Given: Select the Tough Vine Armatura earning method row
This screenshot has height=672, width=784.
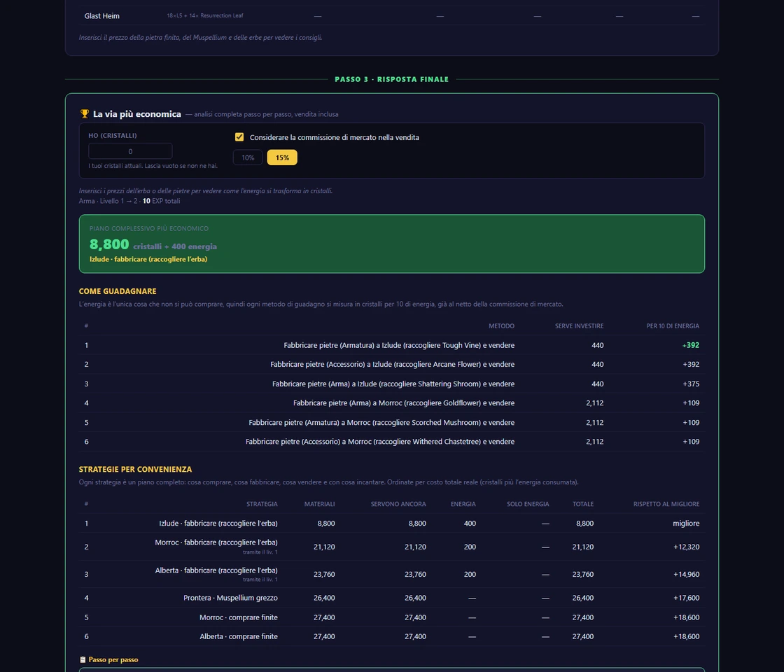Looking at the screenshot, I should click(x=391, y=345).
